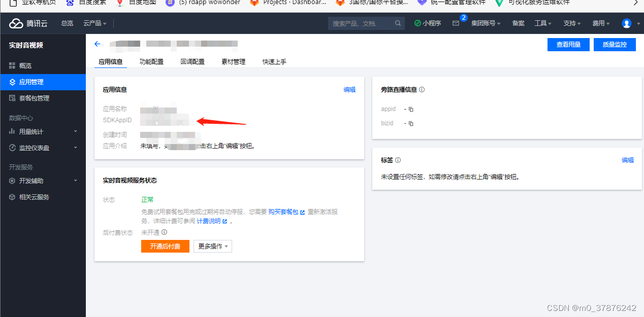Open the 百度地图 bookmark
Viewport: 644px width, 317px height.
[136, 3]
